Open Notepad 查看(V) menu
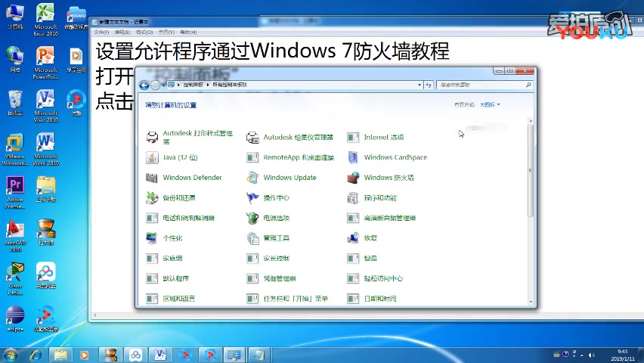Image resolution: width=644 pixels, height=363 pixels. click(x=166, y=32)
